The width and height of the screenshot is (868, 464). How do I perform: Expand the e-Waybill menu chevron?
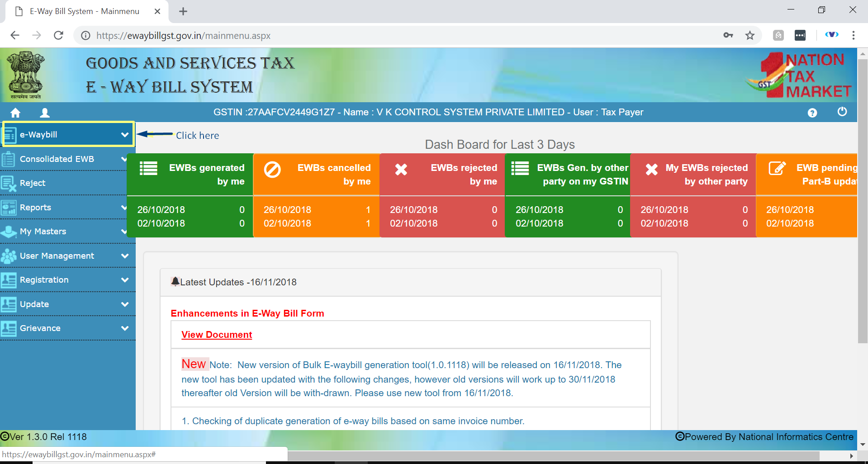(125, 135)
